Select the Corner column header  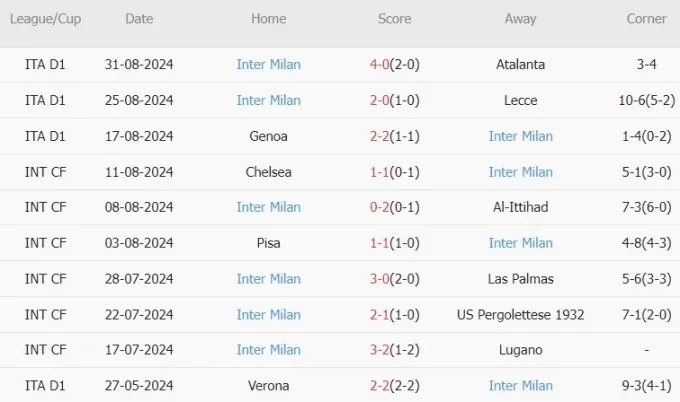click(646, 19)
